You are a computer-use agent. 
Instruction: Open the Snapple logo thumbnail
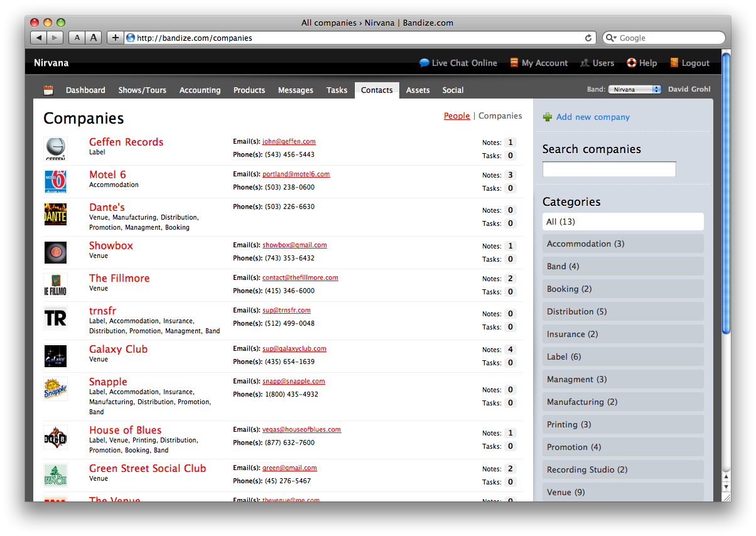tap(55, 389)
